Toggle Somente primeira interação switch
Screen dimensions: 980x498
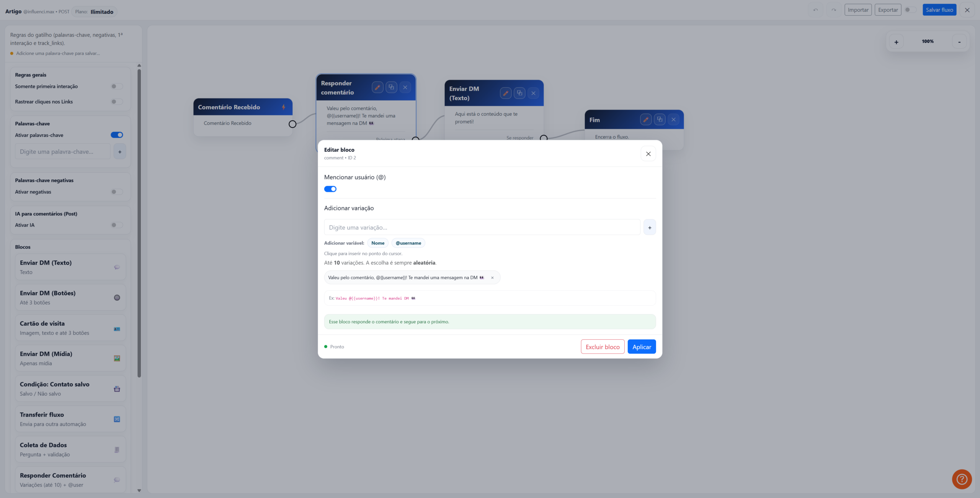coord(117,87)
